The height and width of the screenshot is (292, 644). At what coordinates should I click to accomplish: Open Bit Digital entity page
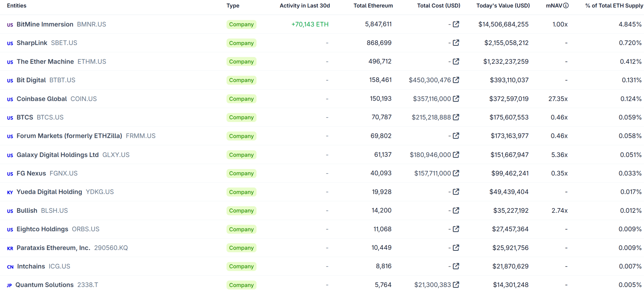tap(31, 80)
